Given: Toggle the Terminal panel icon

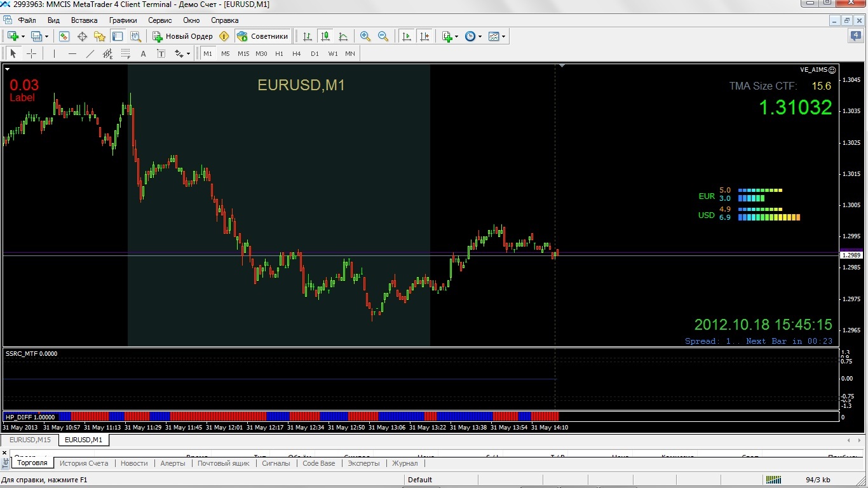Looking at the screenshot, I should coord(118,36).
